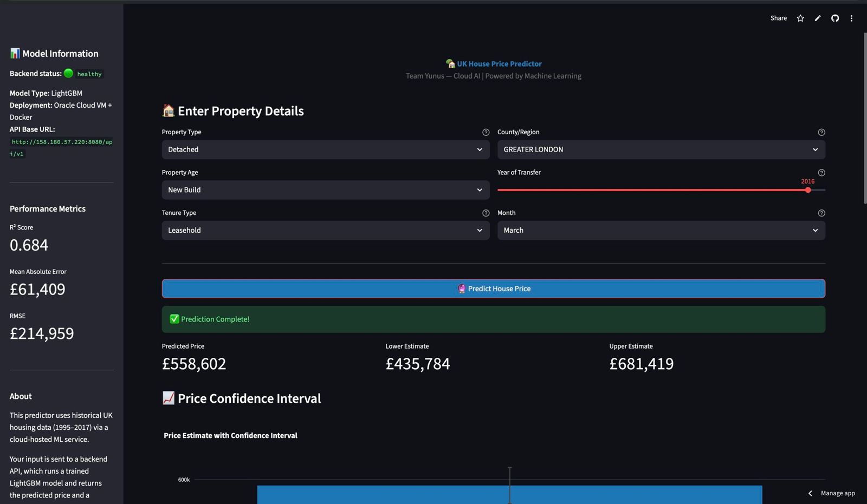Click the blue bar in confidence chart
Viewport: 867px width, 504px height.
(509, 495)
